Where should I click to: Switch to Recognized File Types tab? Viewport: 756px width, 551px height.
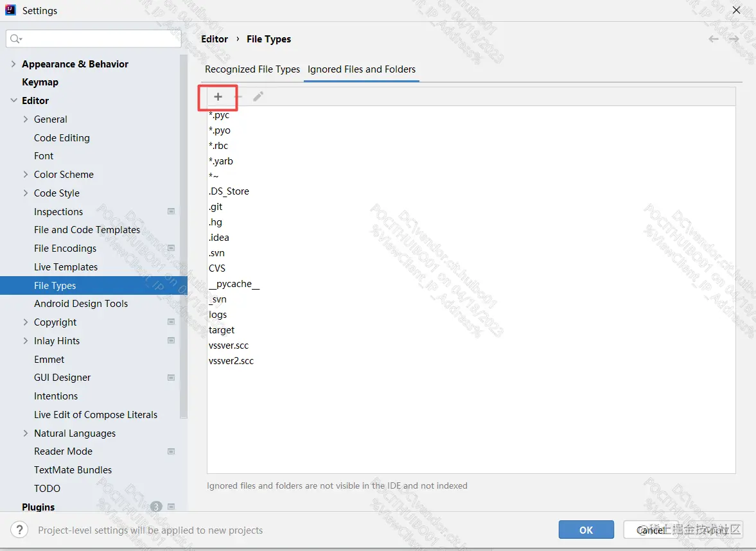(252, 69)
